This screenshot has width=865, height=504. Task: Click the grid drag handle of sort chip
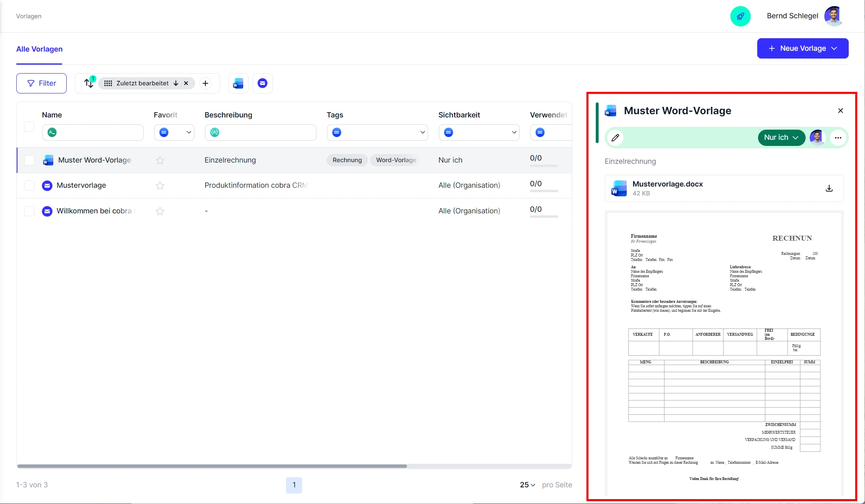(108, 83)
